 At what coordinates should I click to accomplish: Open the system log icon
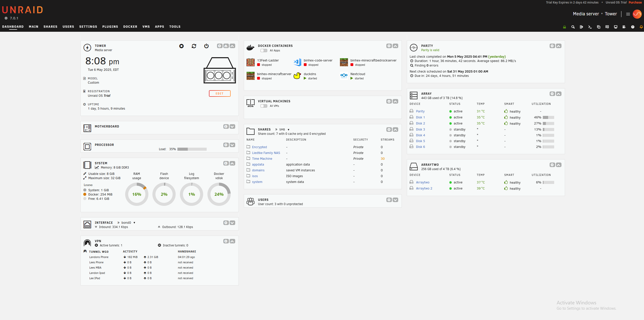(x=624, y=27)
